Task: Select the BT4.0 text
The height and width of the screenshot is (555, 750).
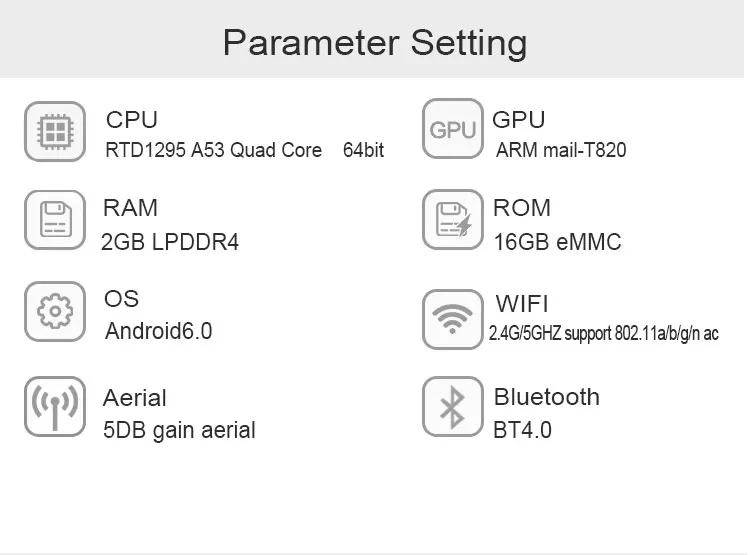Action: click(522, 430)
